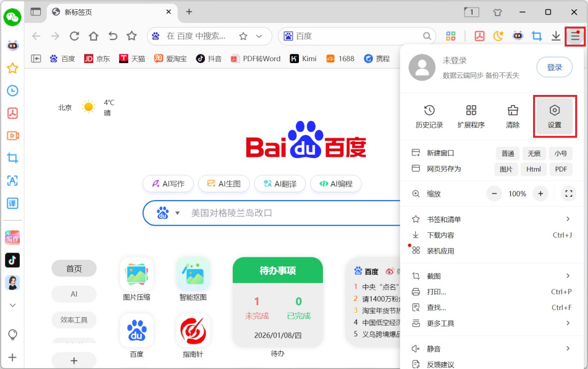Open the 京东 bookmark
Image resolution: width=588 pixels, height=369 pixels.
(98, 58)
